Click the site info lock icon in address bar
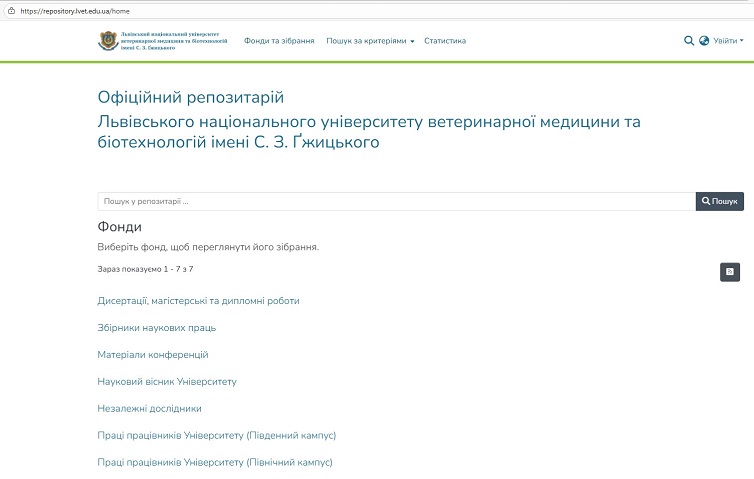 click(11, 11)
